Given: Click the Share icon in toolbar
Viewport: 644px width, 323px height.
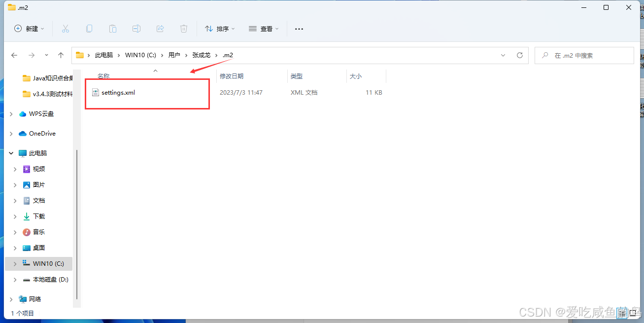Looking at the screenshot, I should coord(160,29).
